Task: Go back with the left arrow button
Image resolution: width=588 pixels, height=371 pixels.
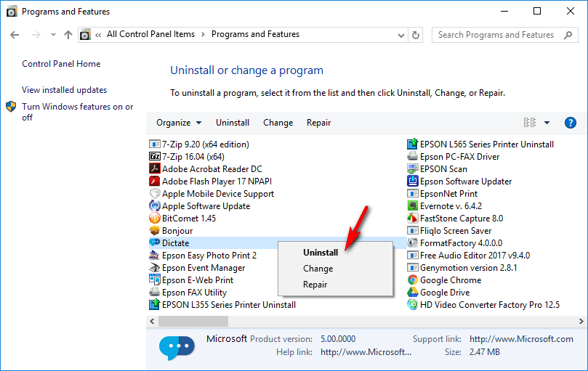Action: 15,35
